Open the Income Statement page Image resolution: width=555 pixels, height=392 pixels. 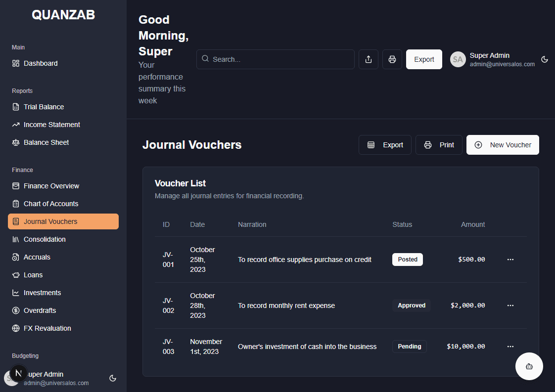coord(63,125)
